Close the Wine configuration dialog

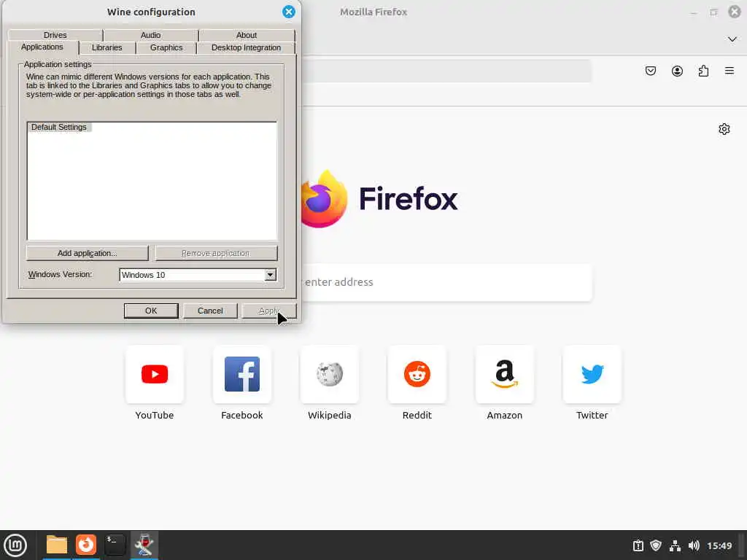(289, 12)
